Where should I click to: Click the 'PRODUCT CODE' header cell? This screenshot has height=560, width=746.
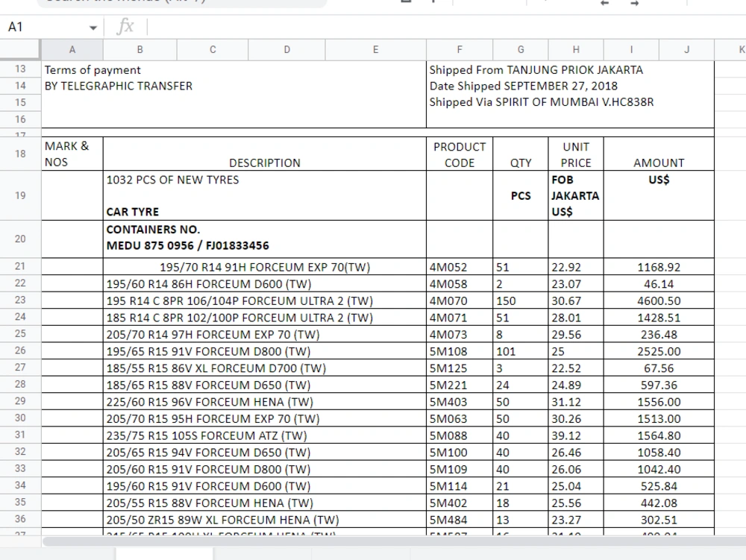click(x=460, y=154)
